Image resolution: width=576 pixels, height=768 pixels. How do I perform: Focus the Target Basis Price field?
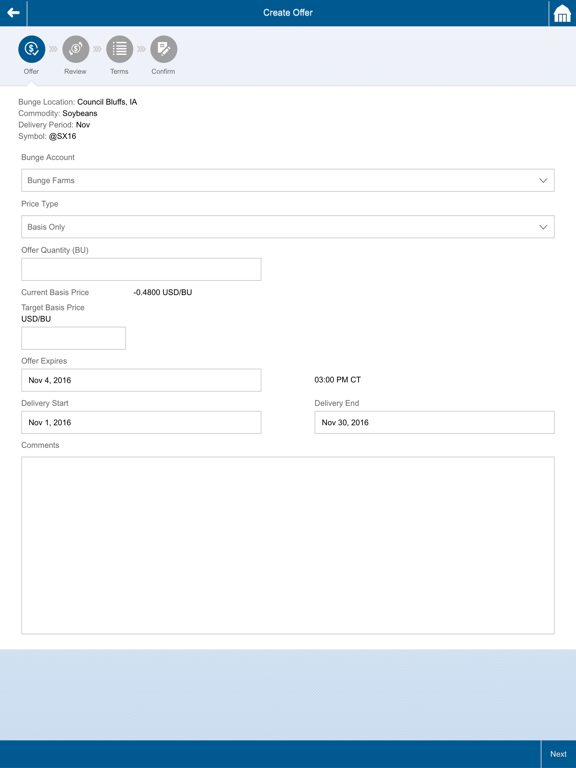73,338
